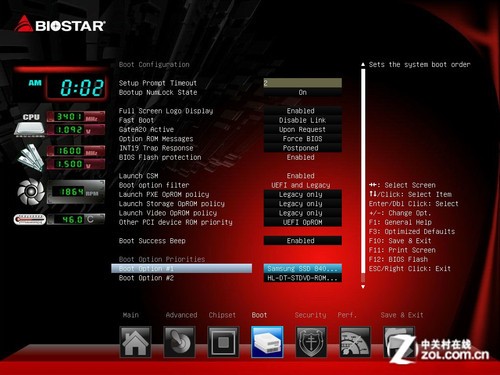
Task: Open the Save & Exit folder icon
Action: click(x=399, y=342)
